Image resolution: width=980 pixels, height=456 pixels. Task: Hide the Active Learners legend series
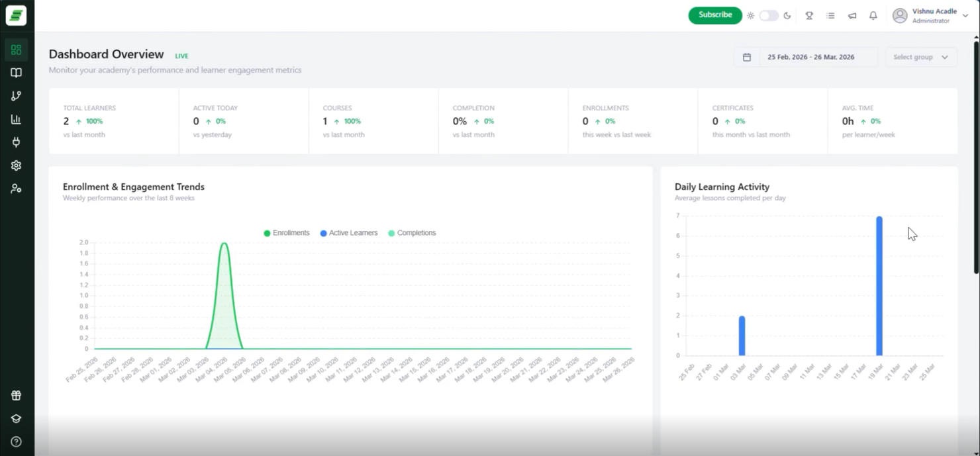348,233
